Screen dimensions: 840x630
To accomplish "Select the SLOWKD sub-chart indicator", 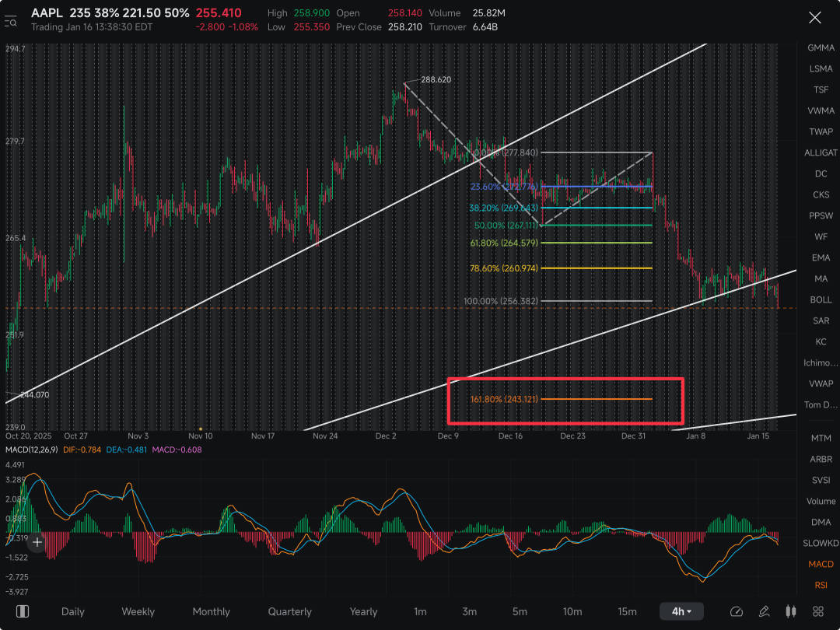I will [821, 543].
